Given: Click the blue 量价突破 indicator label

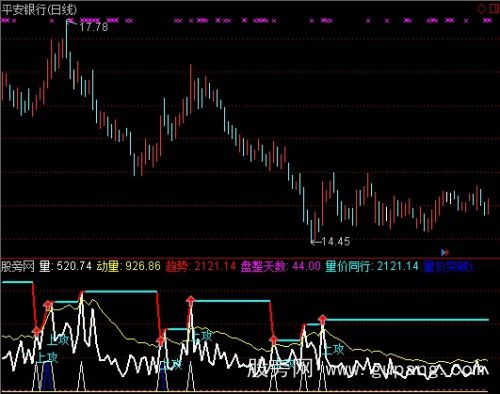Looking at the screenshot, I should pos(448,267).
